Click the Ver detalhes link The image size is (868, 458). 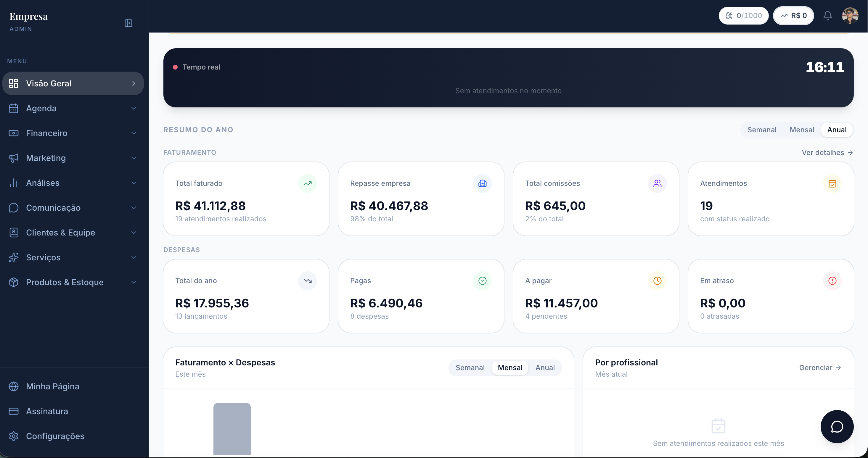point(827,153)
